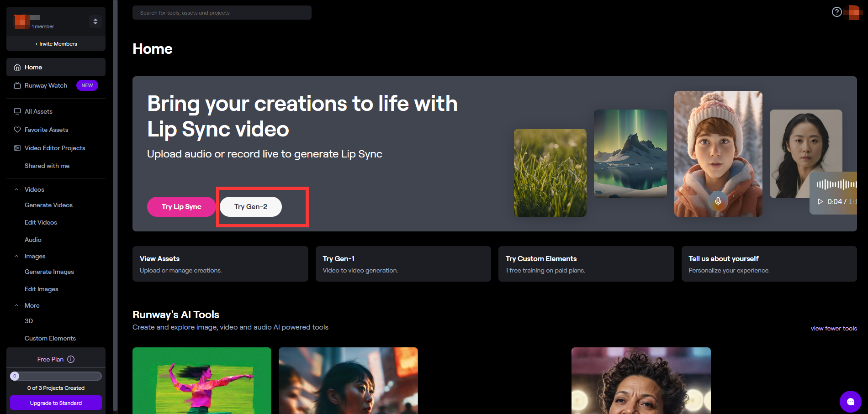Click the Favorite Assets heart icon
The image size is (868, 414).
coord(17,130)
